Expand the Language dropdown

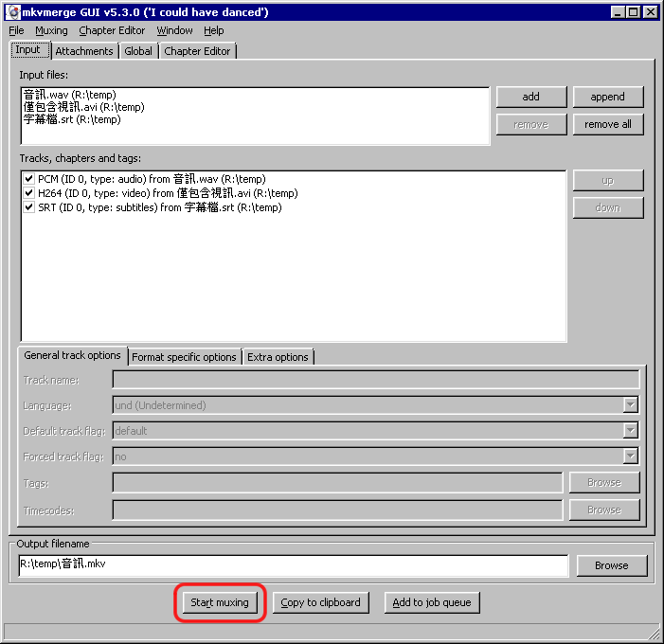pos(631,405)
